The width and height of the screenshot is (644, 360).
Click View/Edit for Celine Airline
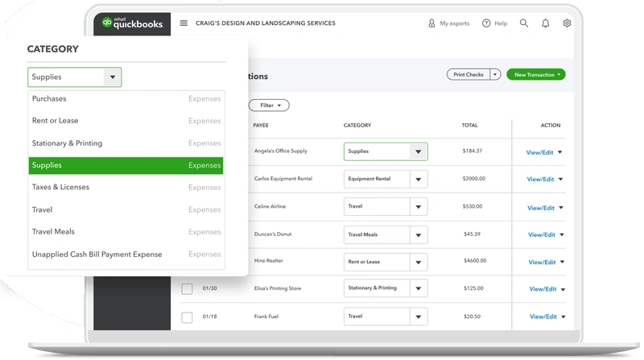(539, 208)
